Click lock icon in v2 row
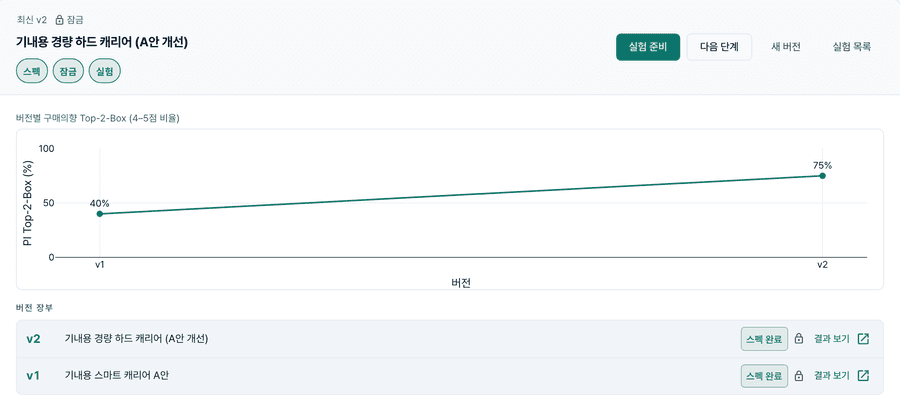Image resolution: width=900 pixels, height=404 pixels. 798,339
